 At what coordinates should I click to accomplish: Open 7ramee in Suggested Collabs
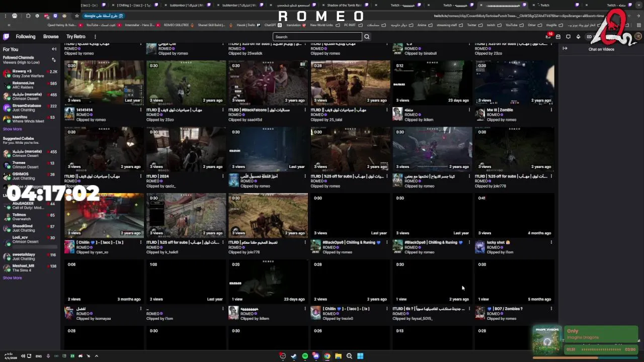[x=30, y=165]
